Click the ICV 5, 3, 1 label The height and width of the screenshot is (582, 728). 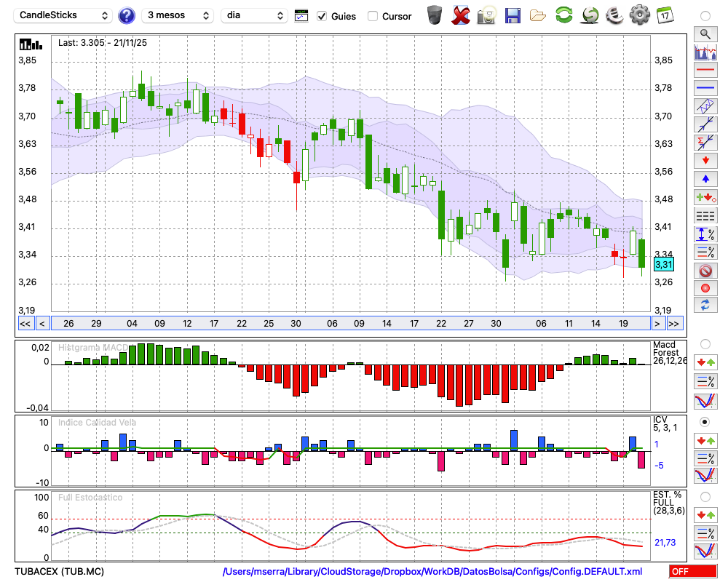[665, 423]
